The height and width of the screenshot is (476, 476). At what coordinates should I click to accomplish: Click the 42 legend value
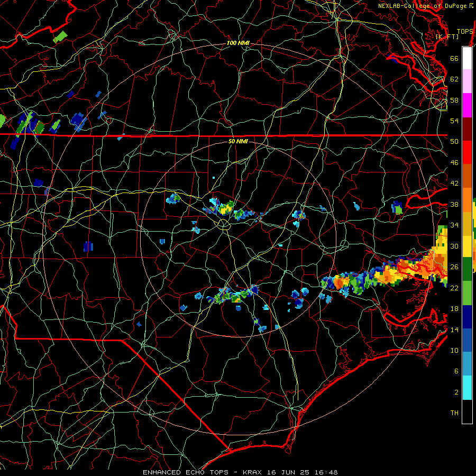click(x=454, y=184)
